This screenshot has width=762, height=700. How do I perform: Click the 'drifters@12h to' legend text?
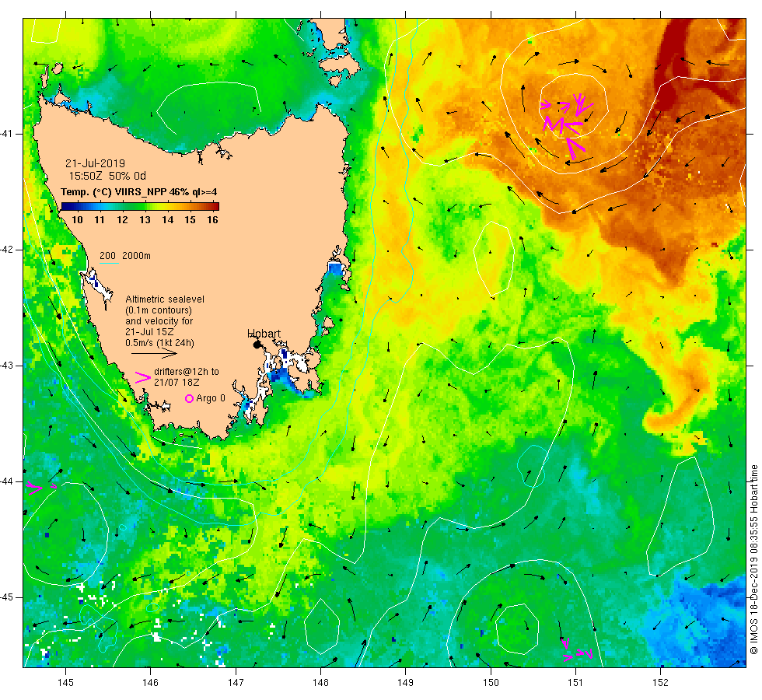(187, 372)
